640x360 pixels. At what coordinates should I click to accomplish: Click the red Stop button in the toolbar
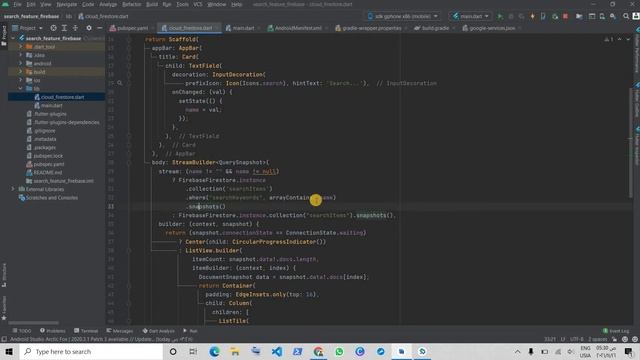coord(565,16)
